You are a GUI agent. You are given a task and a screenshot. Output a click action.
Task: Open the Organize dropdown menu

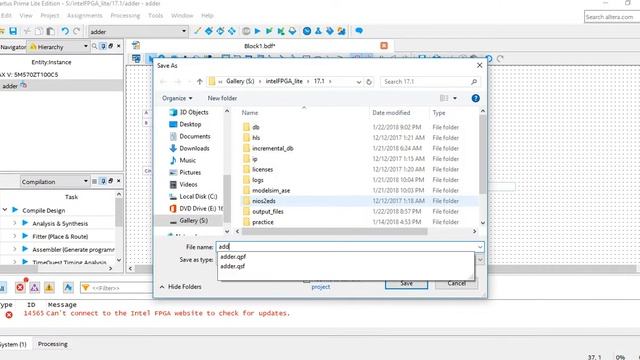coord(177,98)
